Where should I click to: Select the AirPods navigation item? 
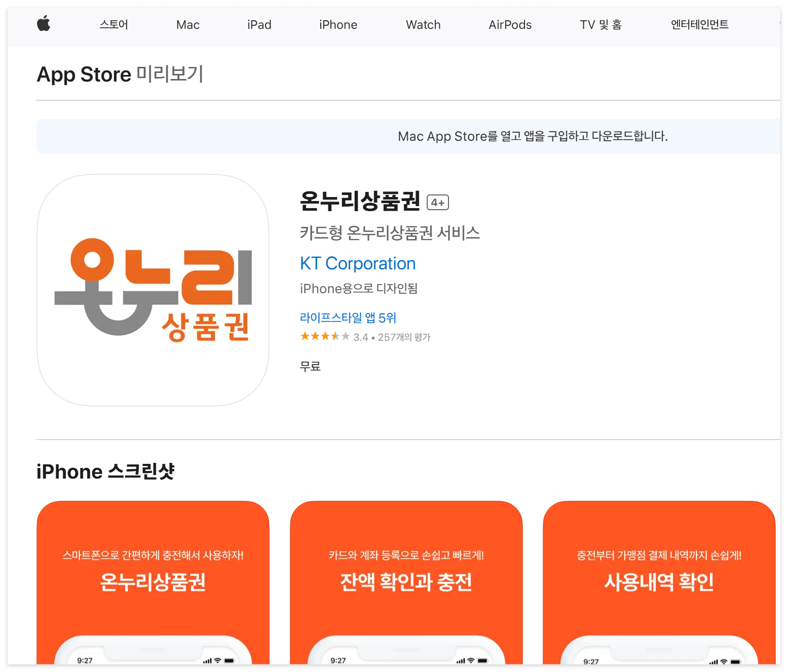click(x=510, y=24)
